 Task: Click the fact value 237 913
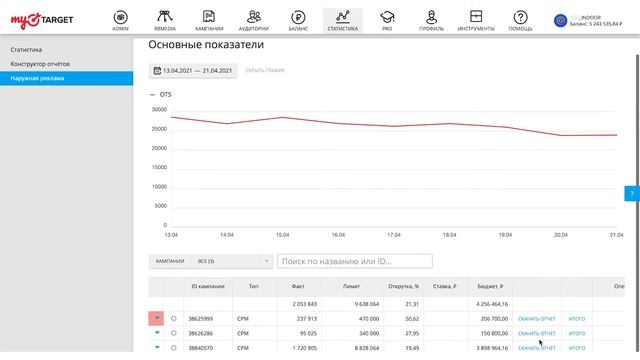307,319
